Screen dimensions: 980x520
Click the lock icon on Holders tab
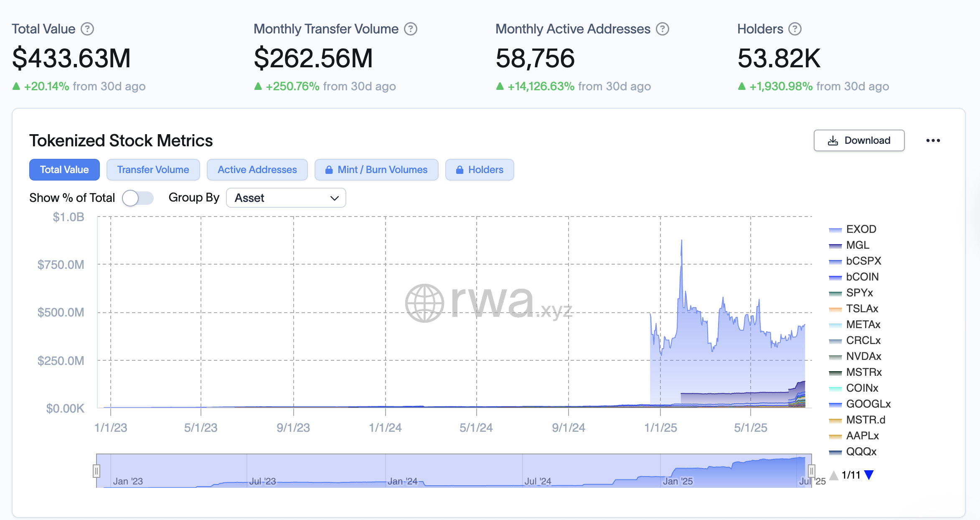click(x=460, y=170)
